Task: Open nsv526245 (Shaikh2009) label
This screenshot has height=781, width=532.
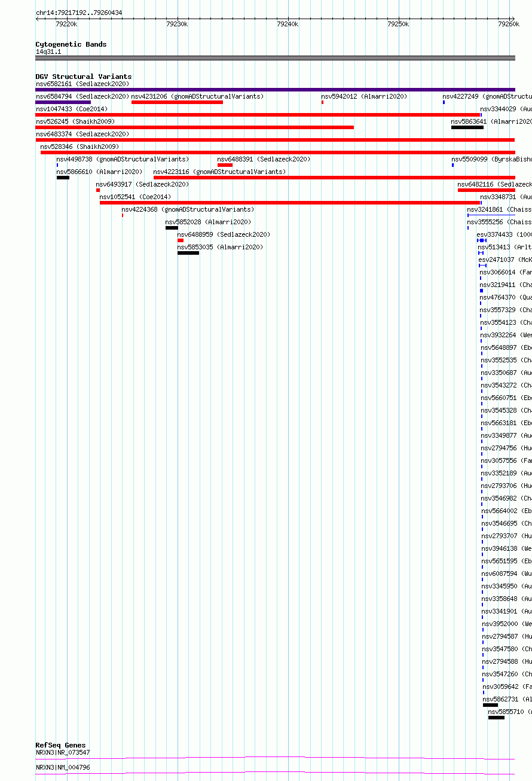Action: click(x=75, y=121)
